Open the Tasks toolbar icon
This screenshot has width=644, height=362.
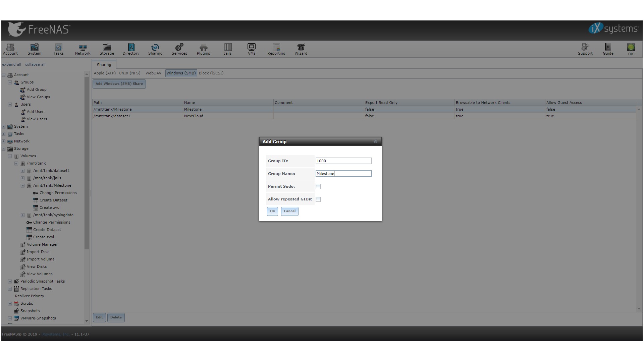[59, 49]
